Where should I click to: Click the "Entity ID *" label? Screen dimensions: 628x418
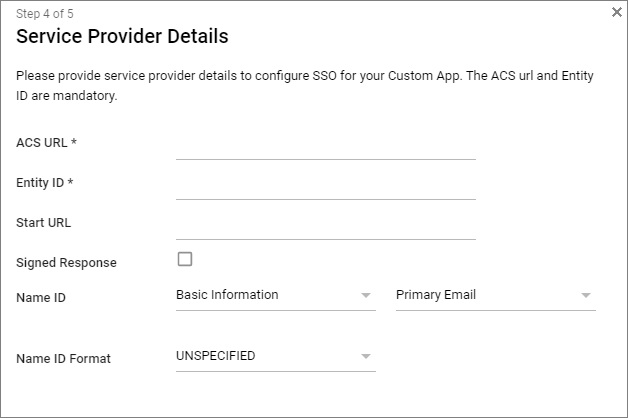[45, 183]
